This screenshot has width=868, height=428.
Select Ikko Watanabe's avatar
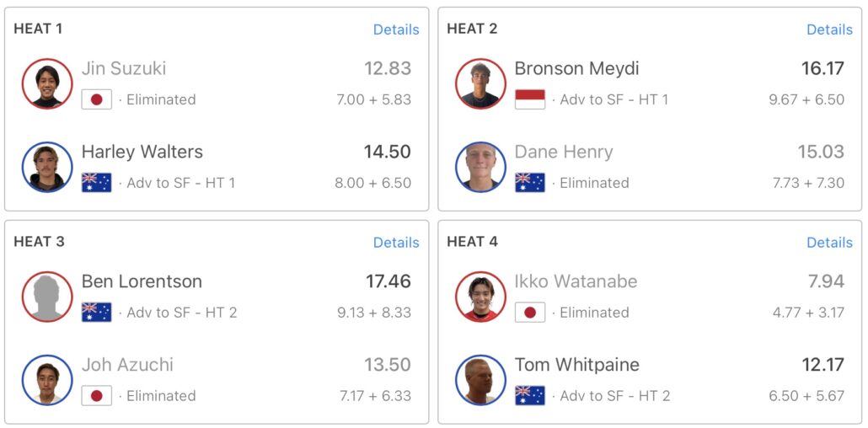[480, 297]
